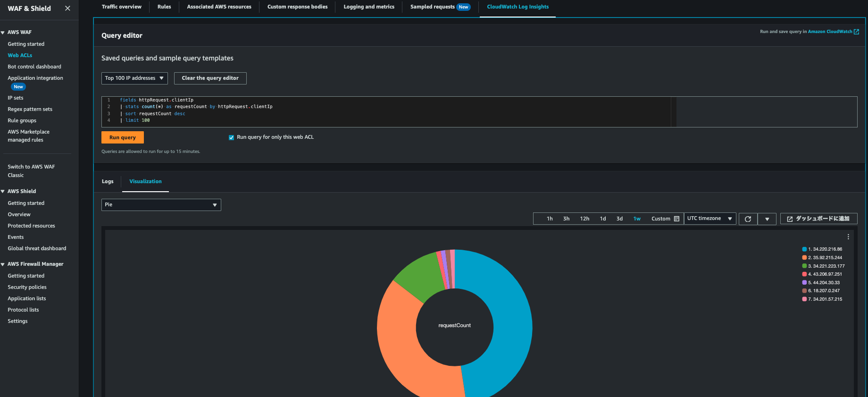
Task: Open the UTC timezone dropdown
Action: [710, 219]
